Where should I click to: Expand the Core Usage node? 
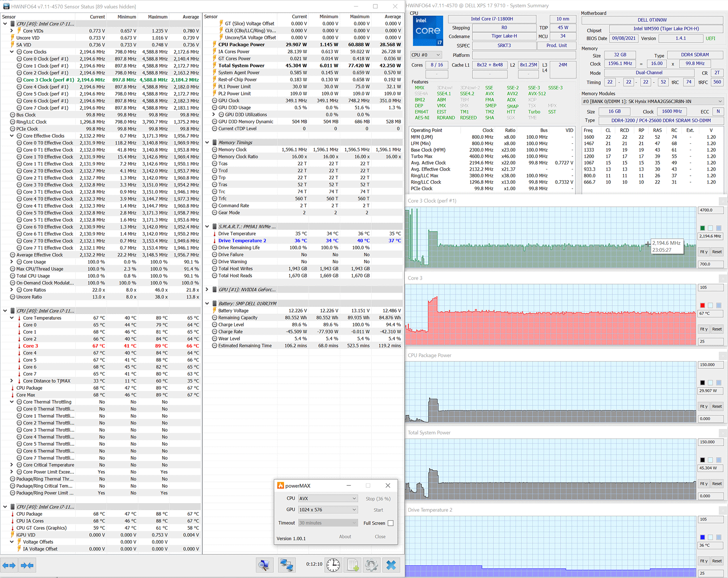(12, 262)
